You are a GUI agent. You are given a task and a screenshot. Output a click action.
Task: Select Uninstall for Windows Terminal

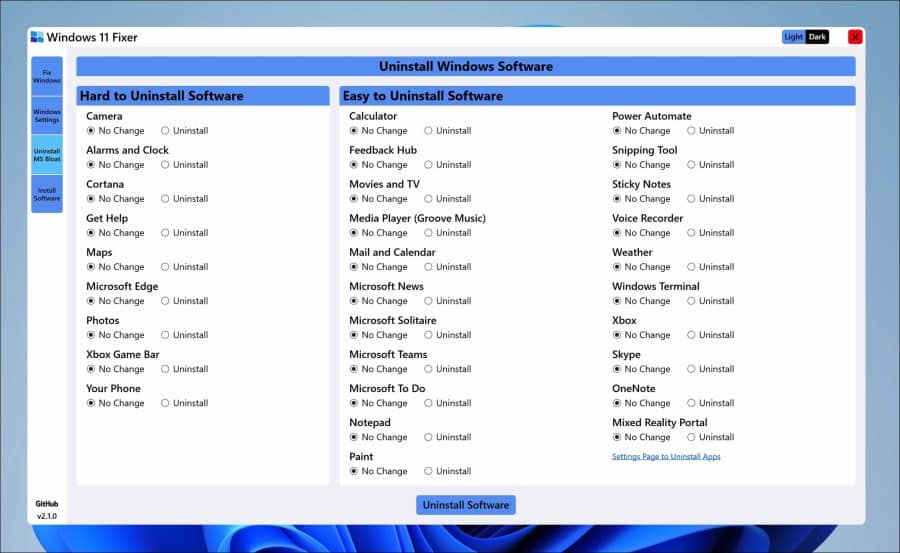coord(711,301)
